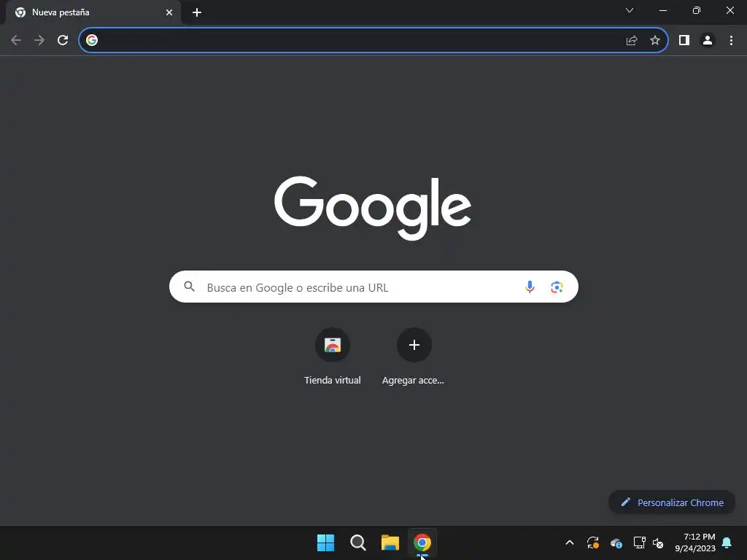The image size is (747, 560).
Task: Click the Chrome taskbar icon
Action: 422,542
